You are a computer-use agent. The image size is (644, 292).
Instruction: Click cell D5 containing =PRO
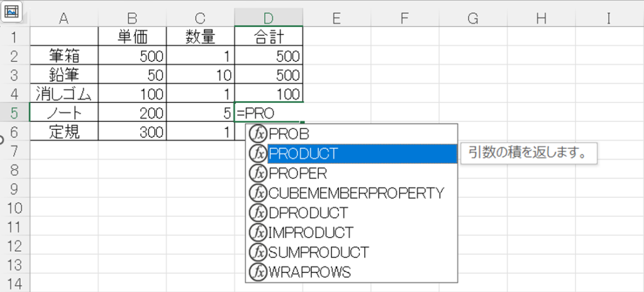coord(269,114)
